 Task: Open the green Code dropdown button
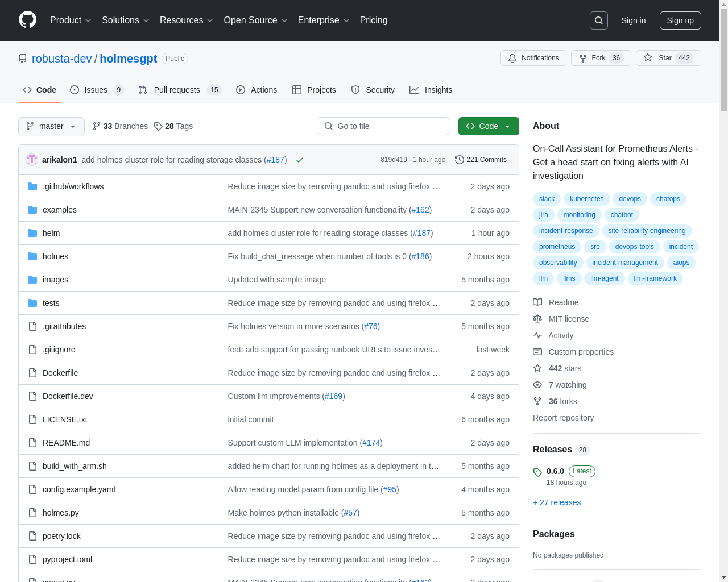click(x=489, y=126)
